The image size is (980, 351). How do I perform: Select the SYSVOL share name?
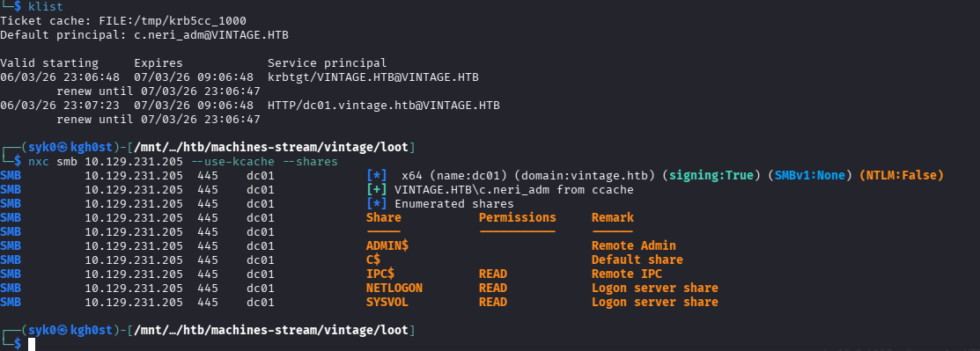(x=387, y=303)
